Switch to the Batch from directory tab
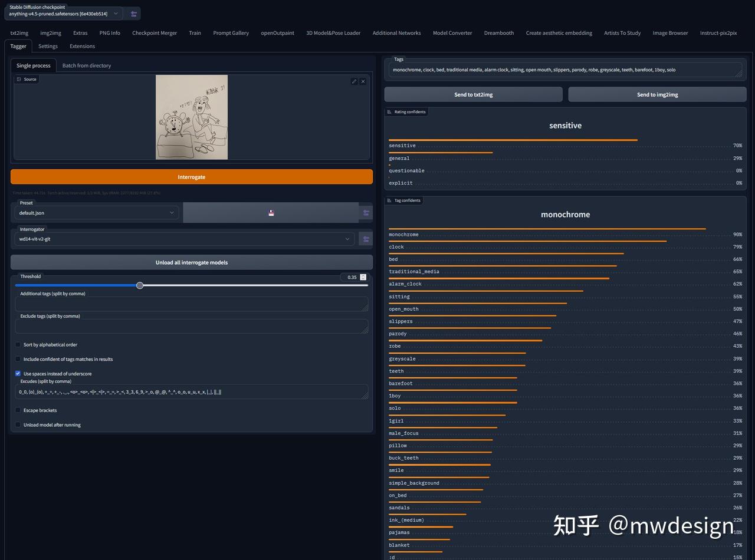This screenshot has height=560, width=755. [x=87, y=65]
